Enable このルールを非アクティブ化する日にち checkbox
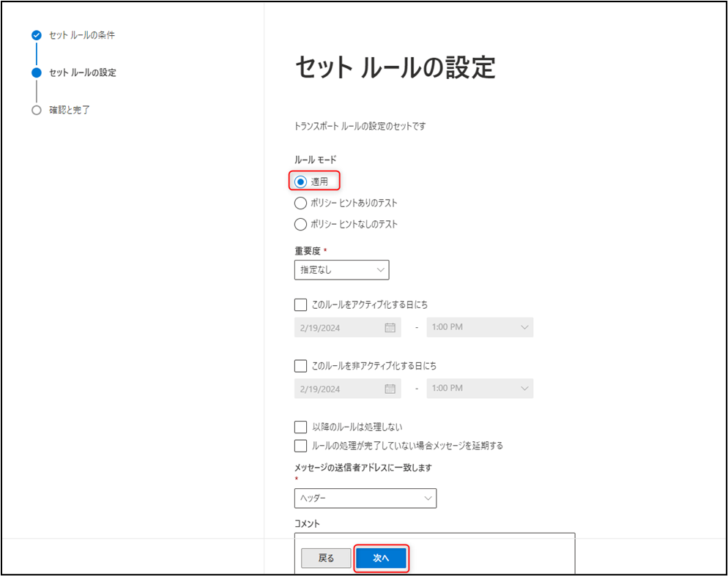 point(300,365)
